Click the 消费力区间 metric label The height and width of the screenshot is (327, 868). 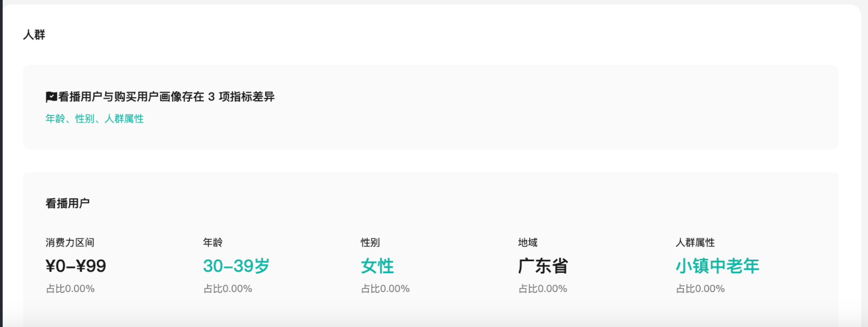point(70,242)
